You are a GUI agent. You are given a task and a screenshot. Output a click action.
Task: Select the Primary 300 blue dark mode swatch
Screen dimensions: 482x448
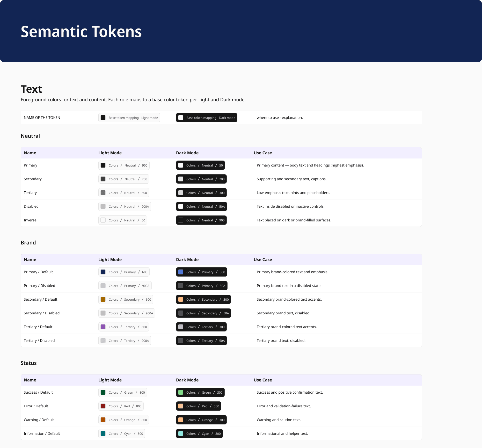(x=181, y=272)
